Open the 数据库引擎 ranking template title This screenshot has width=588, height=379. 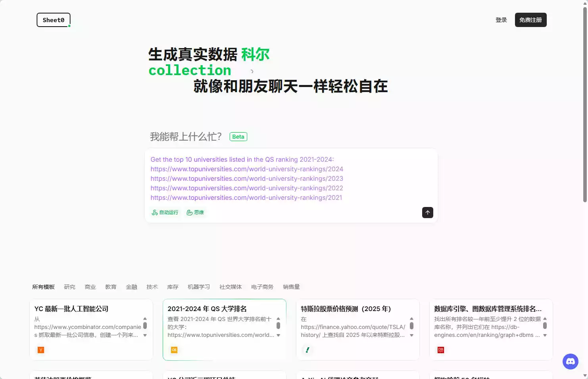click(x=488, y=309)
